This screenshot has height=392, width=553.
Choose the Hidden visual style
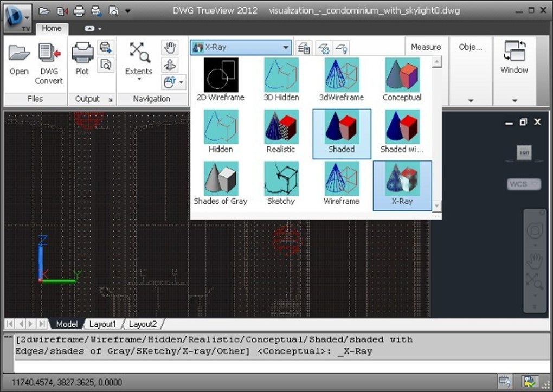[221, 132]
